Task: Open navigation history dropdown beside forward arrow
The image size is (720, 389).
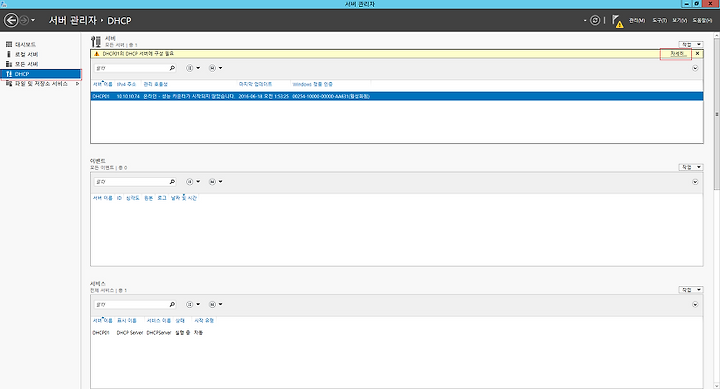Action: point(33,21)
